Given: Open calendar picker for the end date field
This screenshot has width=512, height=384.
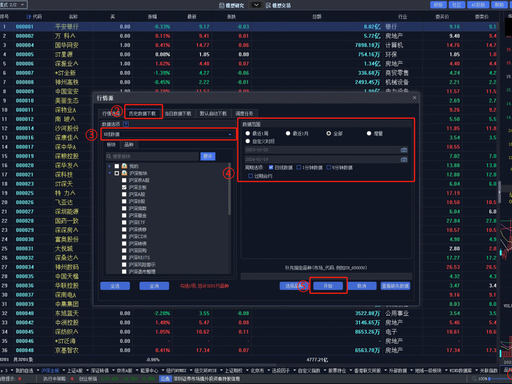Looking at the screenshot, I should tap(404, 160).
